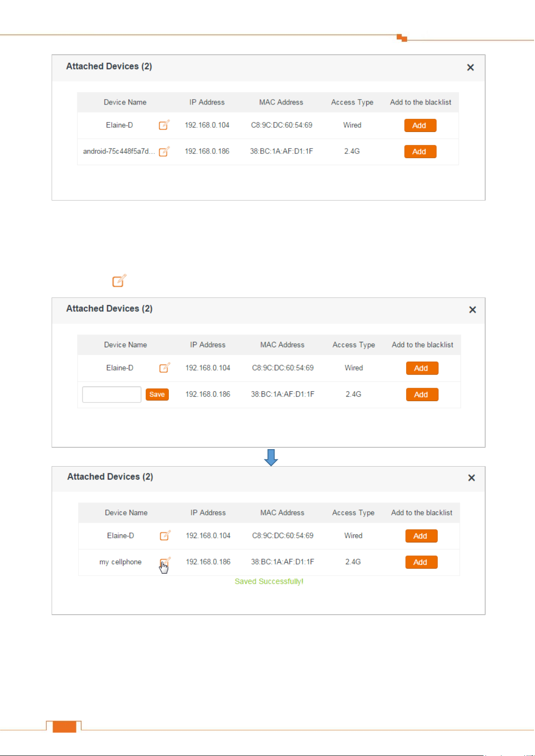The image size is (535, 756).
Task: Click Device Name header in top dialog
Action: pos(125,102)
